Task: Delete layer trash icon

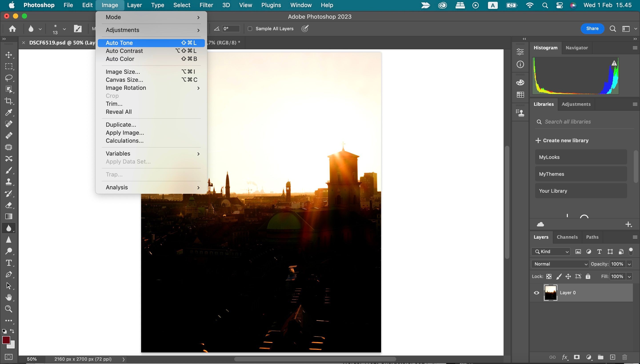Action: coord(625,357)
